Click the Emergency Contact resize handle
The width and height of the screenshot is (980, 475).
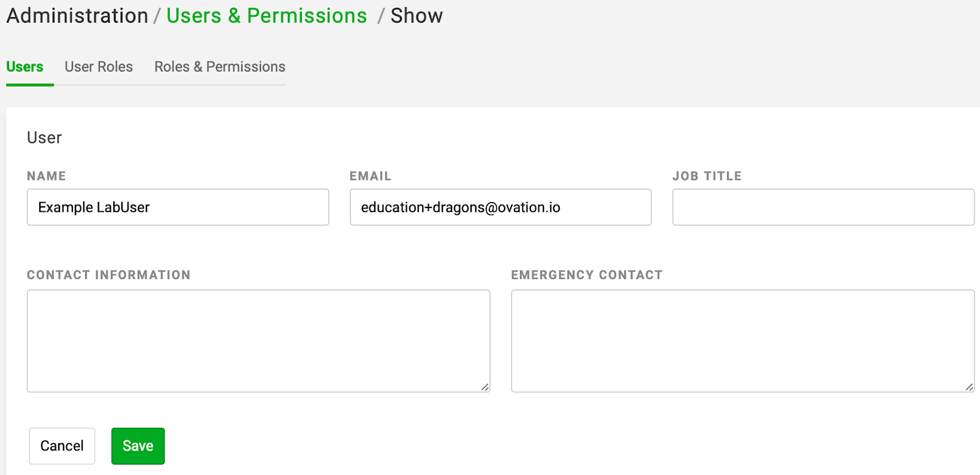tap(969, 387)
